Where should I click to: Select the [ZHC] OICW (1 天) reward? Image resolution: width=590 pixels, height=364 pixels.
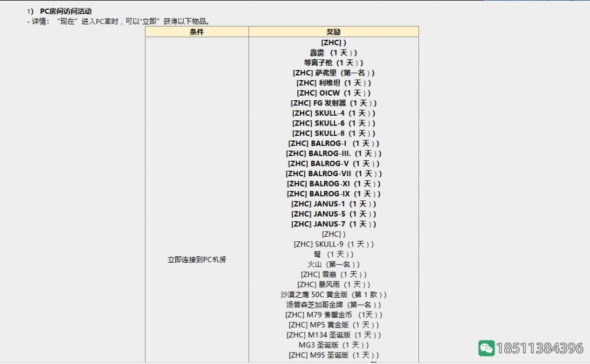(x=333, y=93)
